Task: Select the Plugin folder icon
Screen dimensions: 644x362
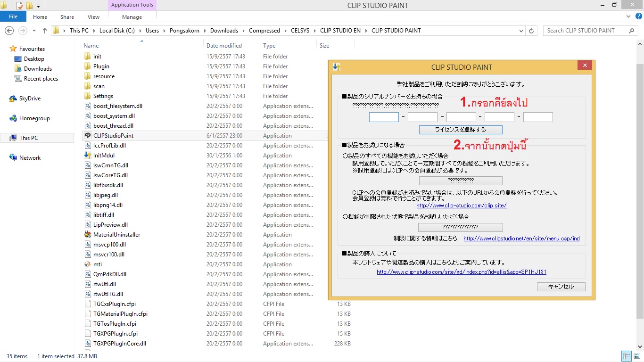Action: click(87, 66)
